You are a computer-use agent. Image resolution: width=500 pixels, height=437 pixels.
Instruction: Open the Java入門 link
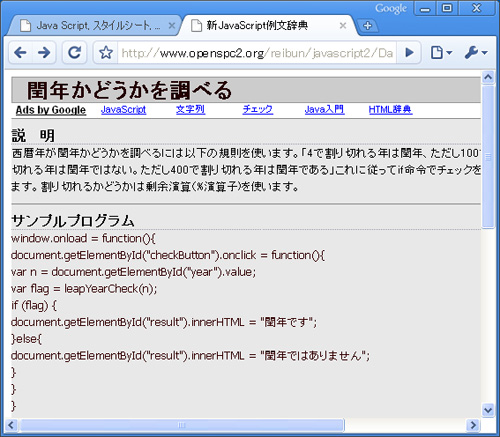tap(324, 109)
